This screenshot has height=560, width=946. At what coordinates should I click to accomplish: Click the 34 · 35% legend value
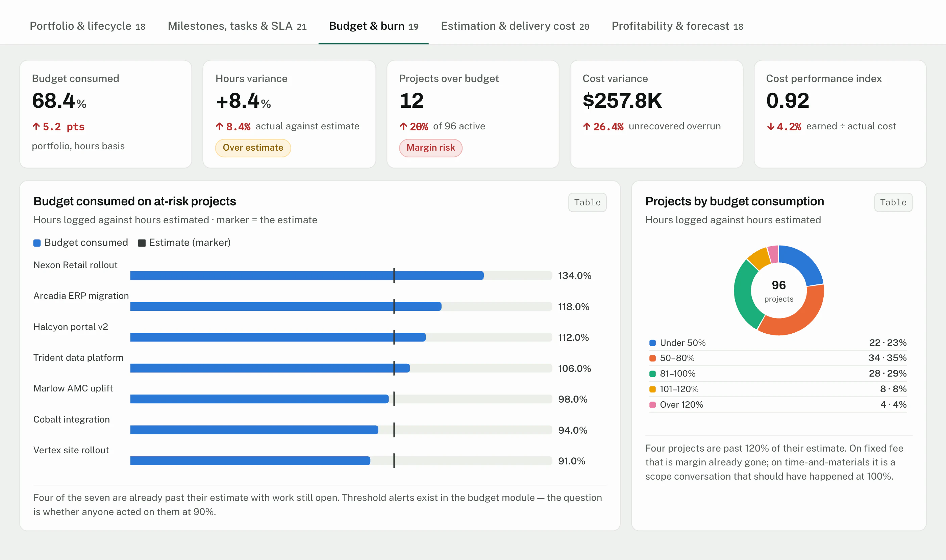tap(887, 358)
